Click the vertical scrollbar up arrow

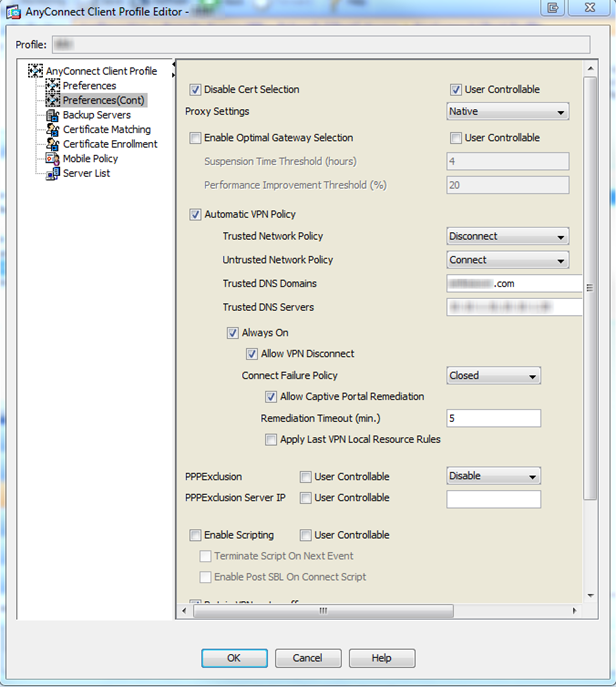point(590,69)
